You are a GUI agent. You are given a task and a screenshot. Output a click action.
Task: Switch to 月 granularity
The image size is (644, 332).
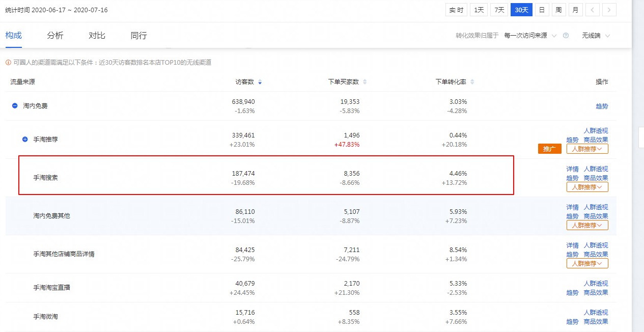575,10
